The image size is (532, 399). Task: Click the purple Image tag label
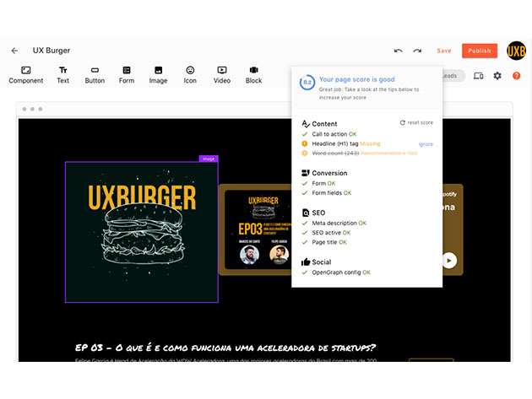tap(209, 159)
